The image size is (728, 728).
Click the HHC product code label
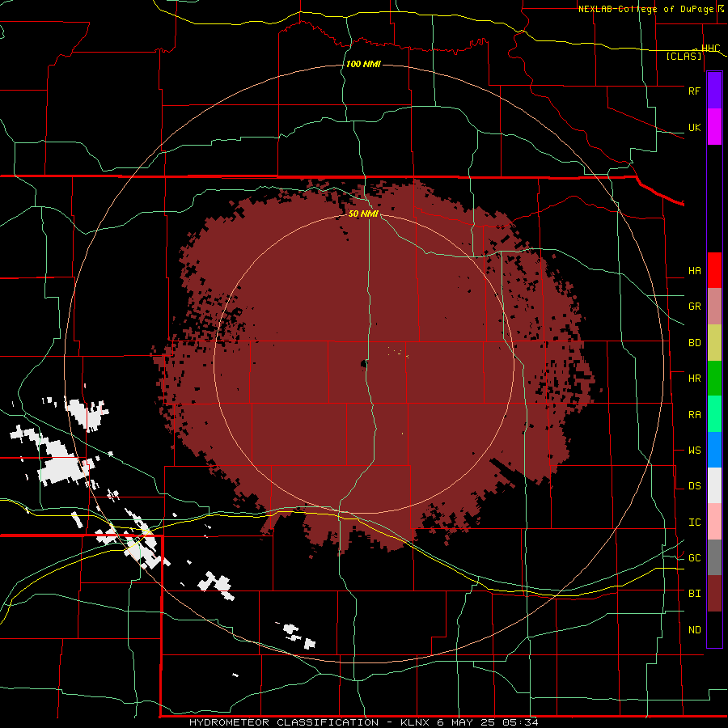[710, 49]
